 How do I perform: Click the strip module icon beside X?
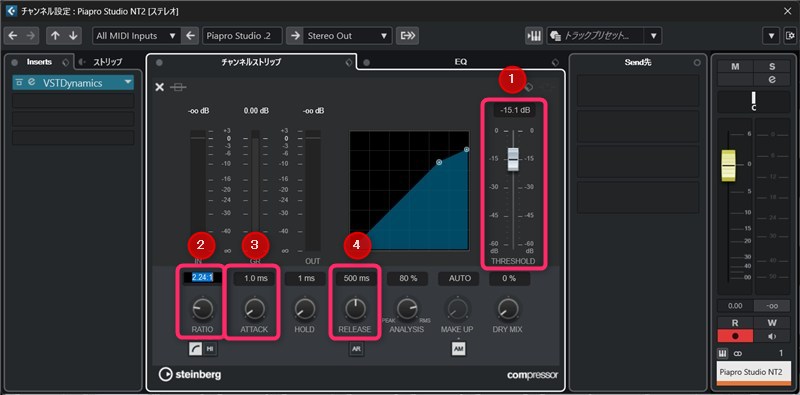178,87
